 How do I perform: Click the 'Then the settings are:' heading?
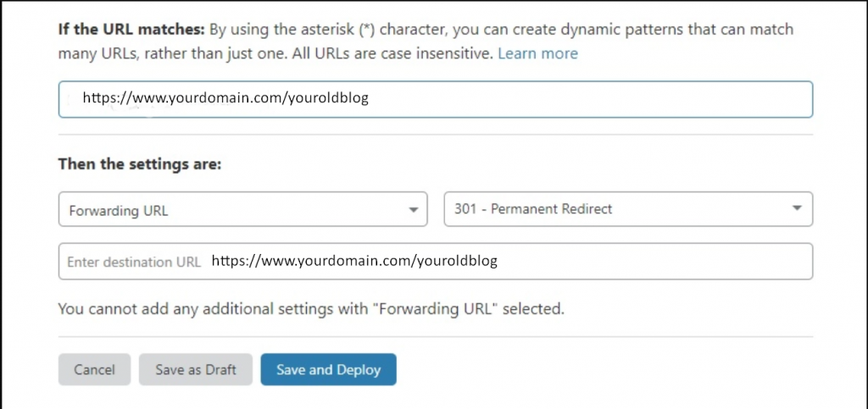pyautogui.click(x=140, y=164)
